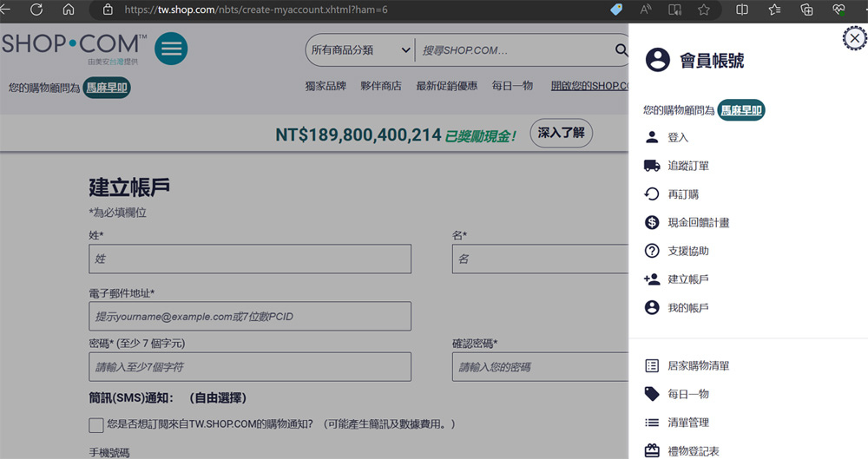Activate the read aloud icon
The height and width of the screenshot is (459, 868).
click(x=646, y=10)
